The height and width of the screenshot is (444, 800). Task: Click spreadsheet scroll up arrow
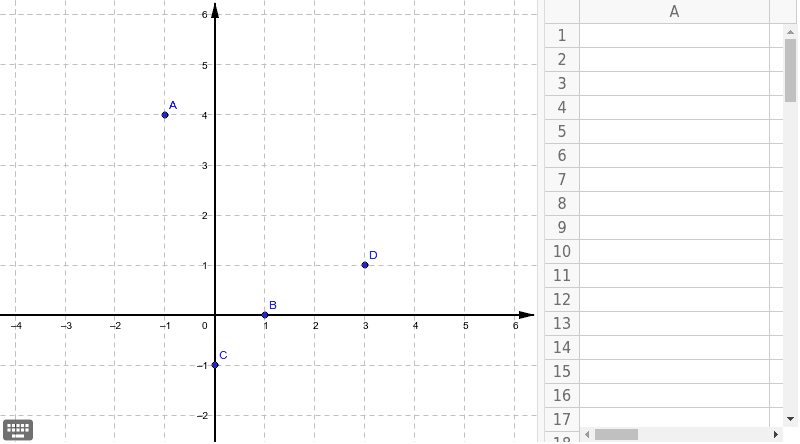[790, 32]
